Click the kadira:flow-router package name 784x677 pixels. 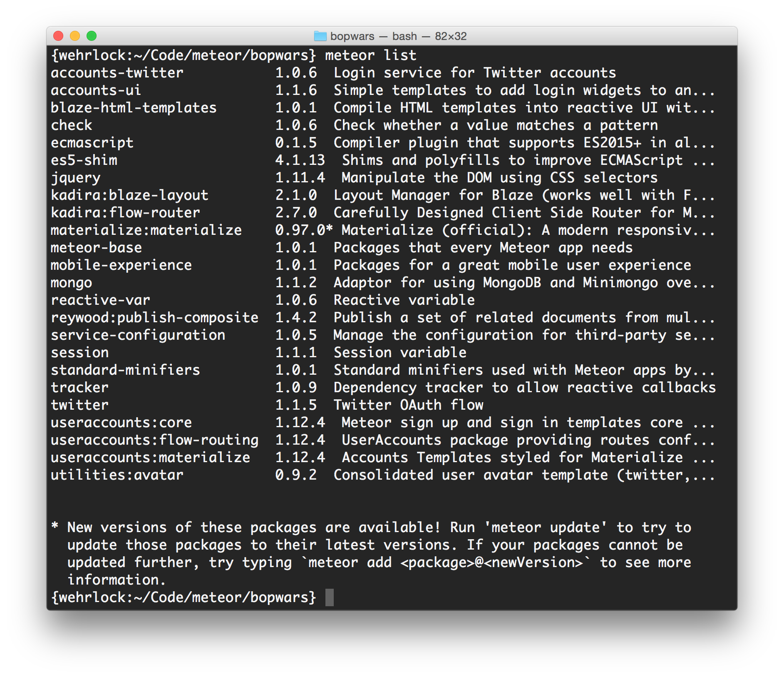125,213
